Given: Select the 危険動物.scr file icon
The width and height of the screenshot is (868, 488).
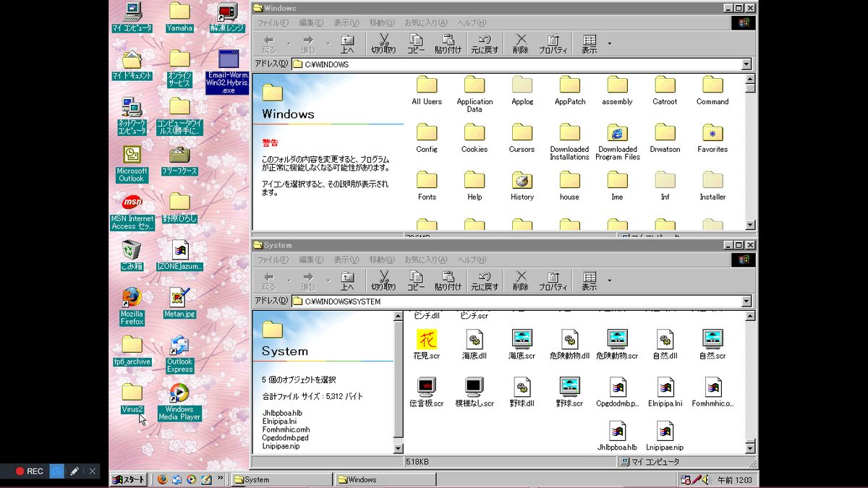Looking at the screenshot, I should pos(617,343).
